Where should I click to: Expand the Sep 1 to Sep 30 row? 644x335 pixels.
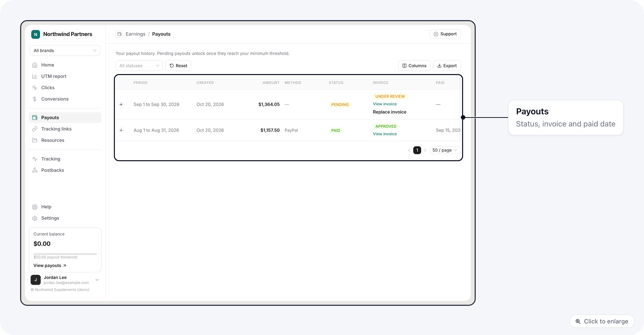coord(121,105)
